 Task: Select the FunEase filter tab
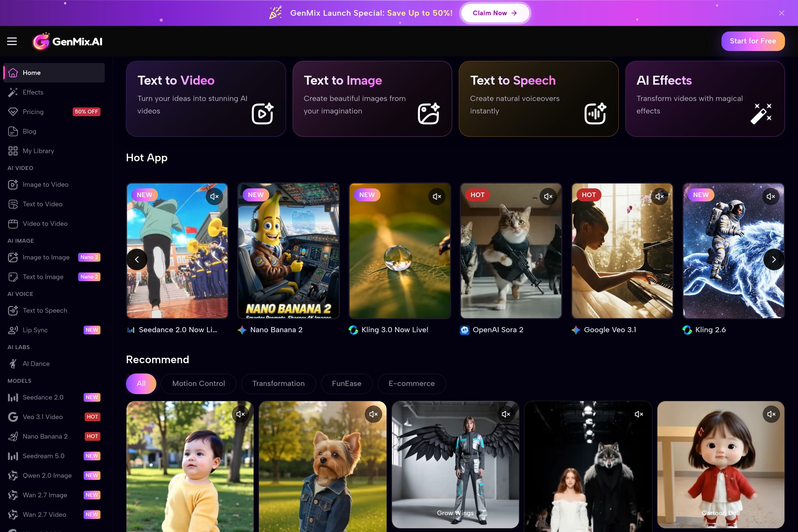(x=346, y=384)
